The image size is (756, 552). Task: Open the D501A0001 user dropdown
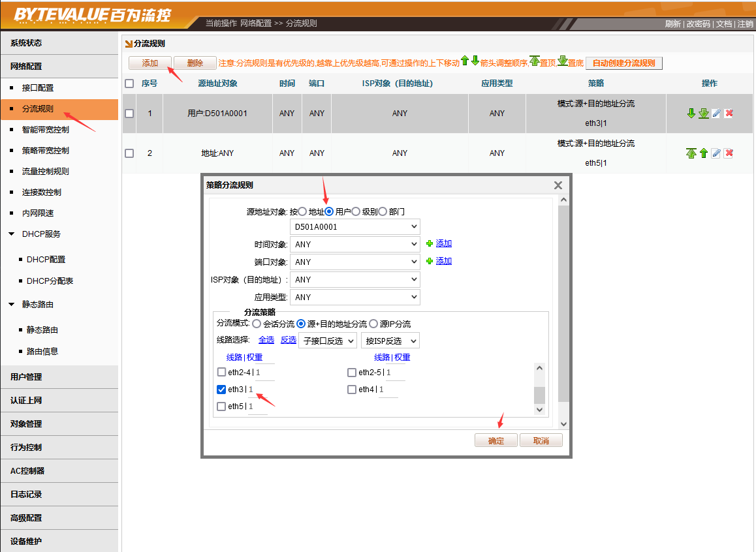pyautogui.click(x=354, y=227)
